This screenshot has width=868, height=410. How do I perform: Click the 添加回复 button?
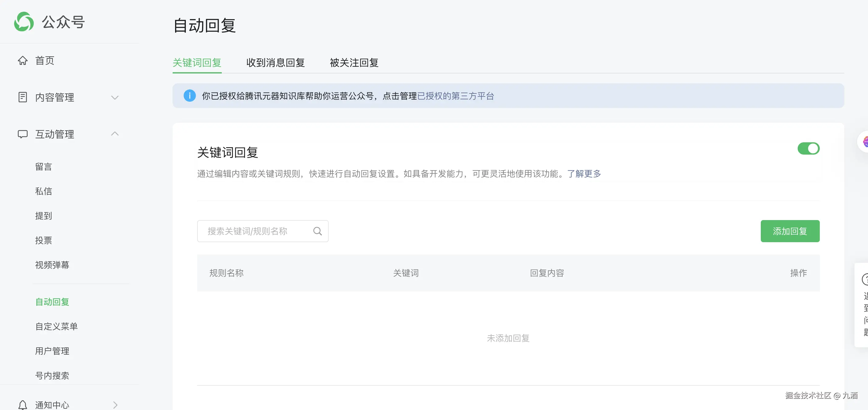click(x=790, y=231)
